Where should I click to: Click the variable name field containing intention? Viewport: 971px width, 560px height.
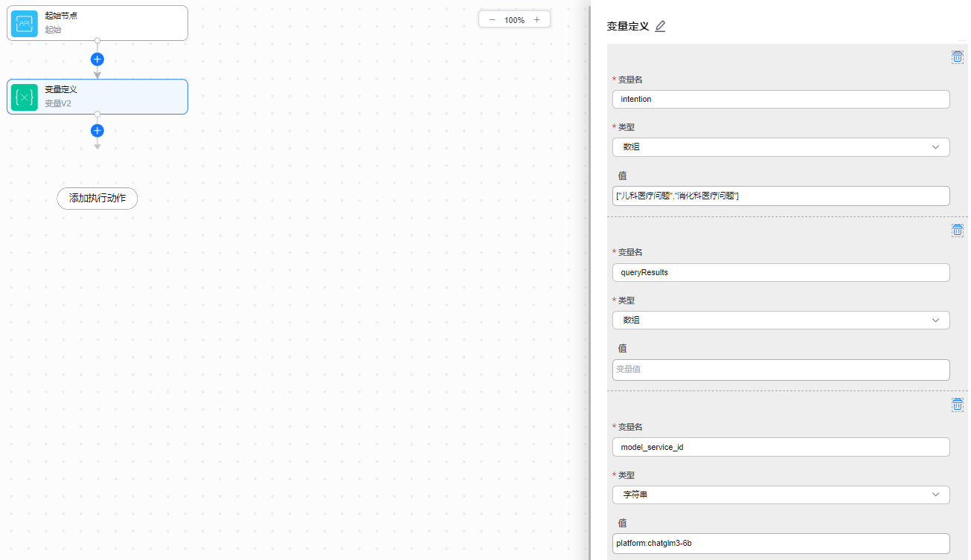(x=781, y=100)
